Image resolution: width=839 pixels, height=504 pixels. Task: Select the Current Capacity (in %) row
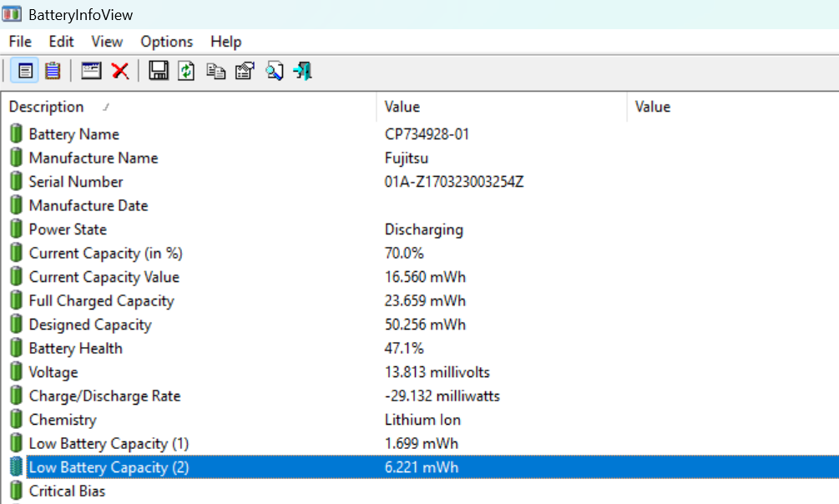click(x=419, y=253)
